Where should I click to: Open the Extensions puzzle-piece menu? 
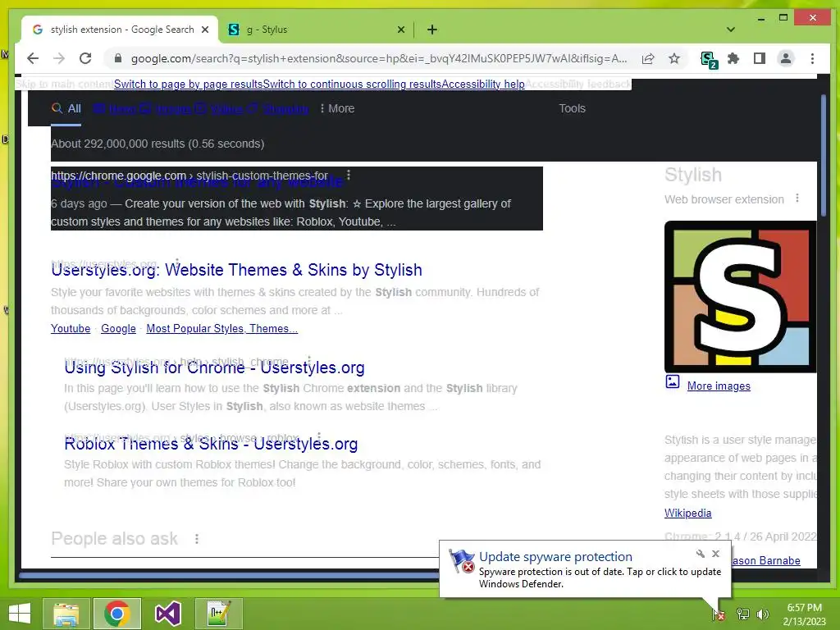click(733, 58)
